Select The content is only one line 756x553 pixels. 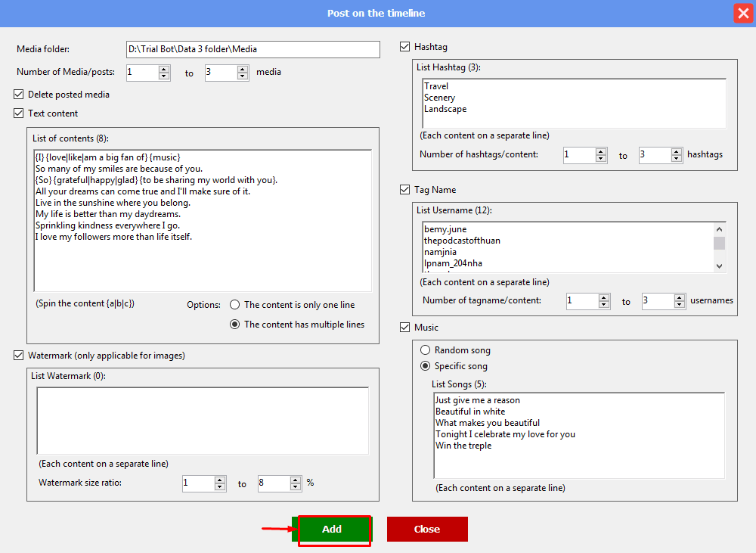click(235, 305)
